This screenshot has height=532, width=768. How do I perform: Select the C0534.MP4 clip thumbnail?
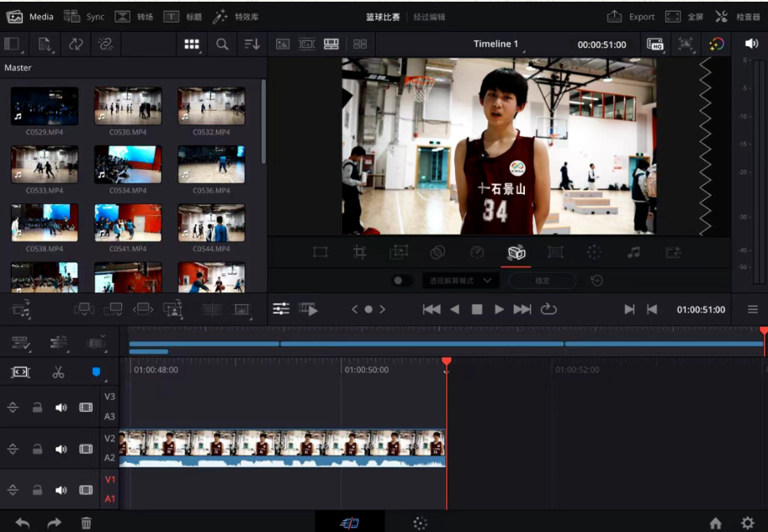[128, 165]
